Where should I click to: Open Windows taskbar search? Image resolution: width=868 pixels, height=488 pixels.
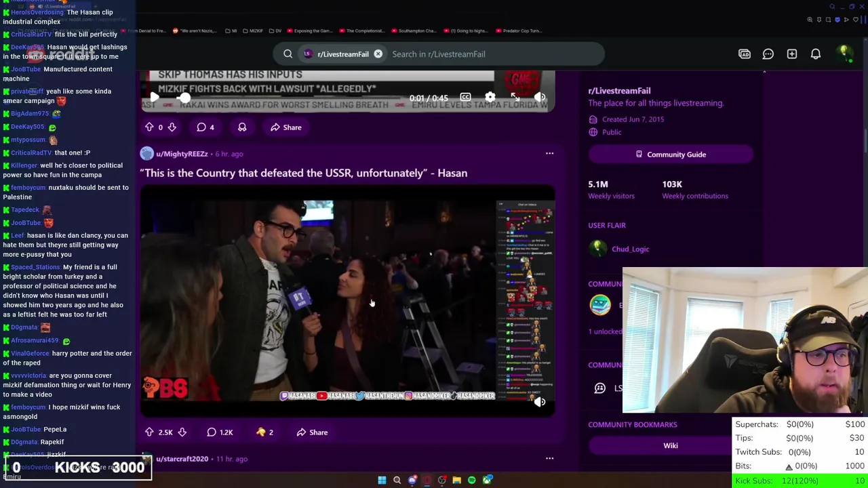coord(397,481)
